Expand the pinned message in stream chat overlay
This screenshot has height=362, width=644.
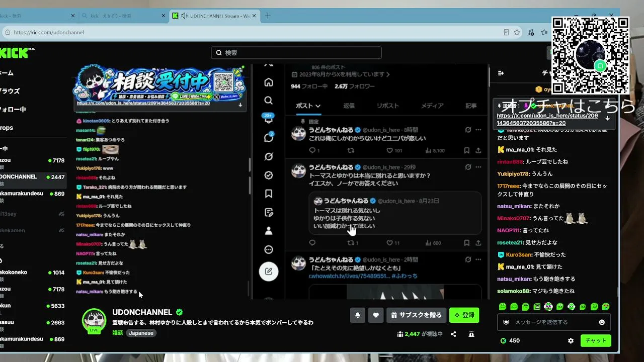coord(240,105)
